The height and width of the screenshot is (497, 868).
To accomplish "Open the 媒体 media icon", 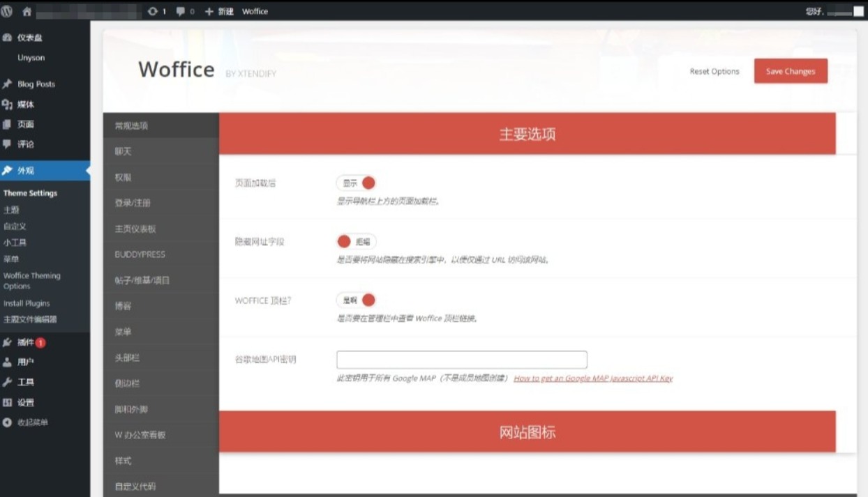I will (x=7, y=105).
